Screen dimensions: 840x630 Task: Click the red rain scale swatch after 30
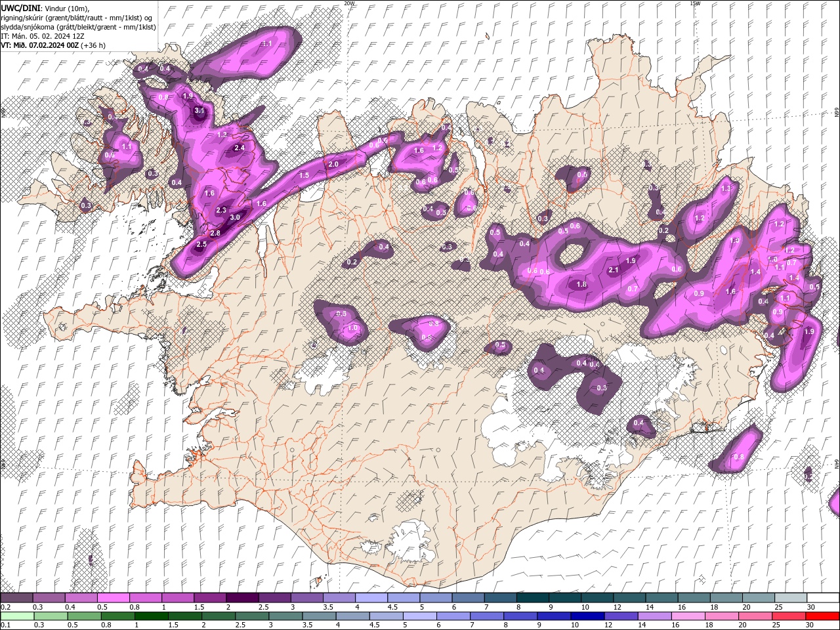(822, 616)
